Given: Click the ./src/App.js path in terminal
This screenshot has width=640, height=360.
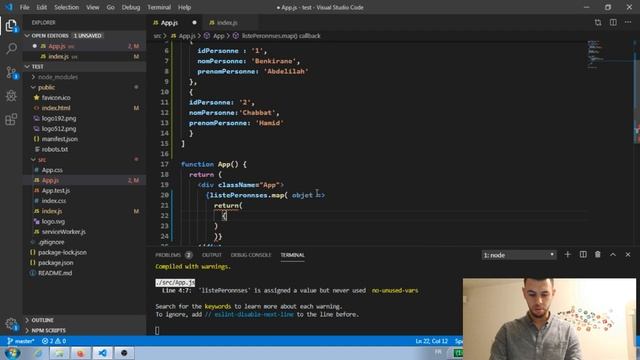Looking at the screenshot, I should pos(175,282).
